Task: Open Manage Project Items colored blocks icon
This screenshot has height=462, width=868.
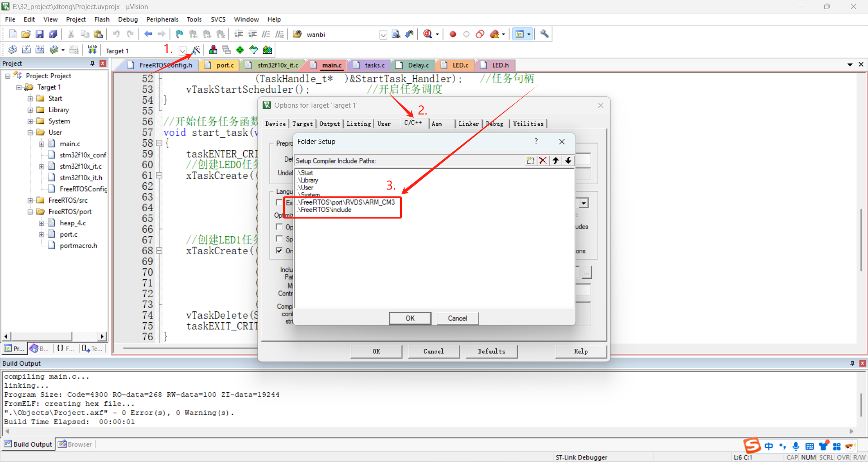Action: [213, 50]
